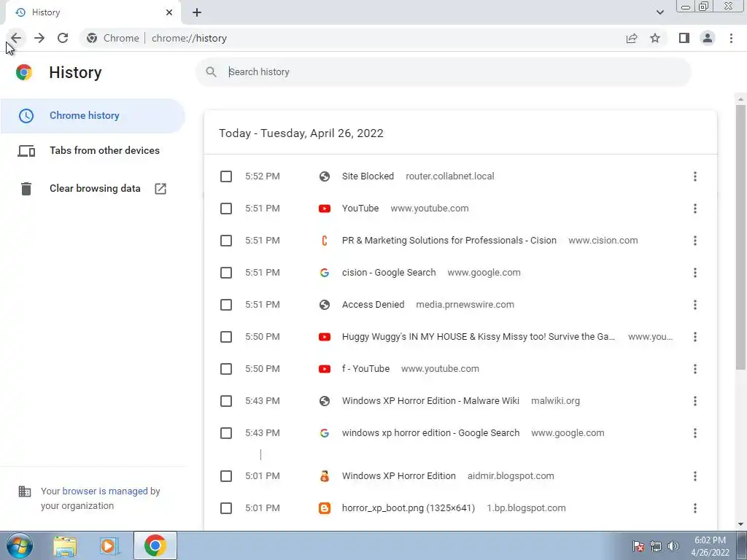Click the clock icon beside Chrome history
This screenshot has height=560, width=747.
(26, 116)
